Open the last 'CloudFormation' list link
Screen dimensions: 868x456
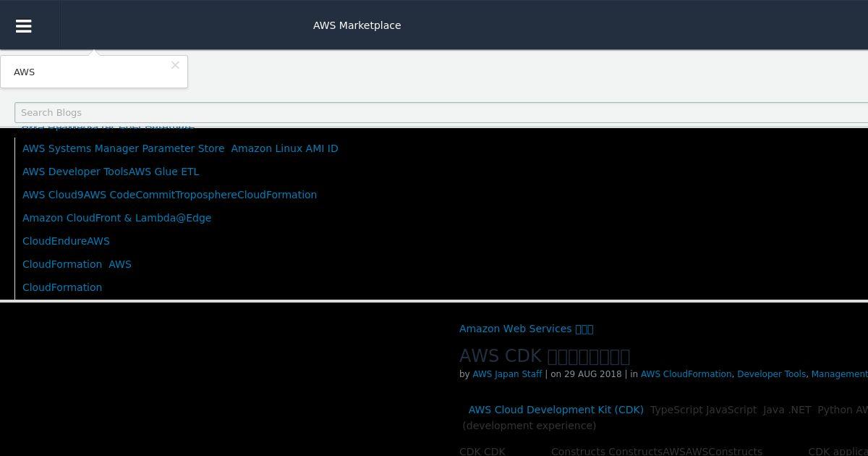62,287
